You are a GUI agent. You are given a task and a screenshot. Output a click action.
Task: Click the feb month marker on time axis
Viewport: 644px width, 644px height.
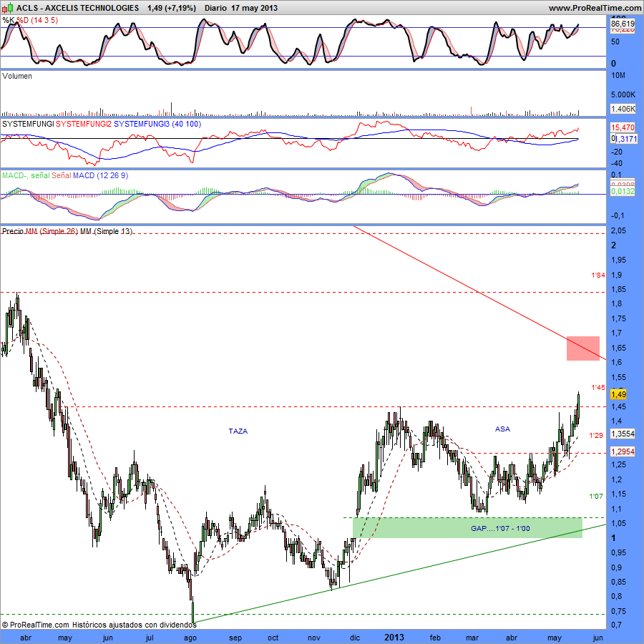pos(435,638)
